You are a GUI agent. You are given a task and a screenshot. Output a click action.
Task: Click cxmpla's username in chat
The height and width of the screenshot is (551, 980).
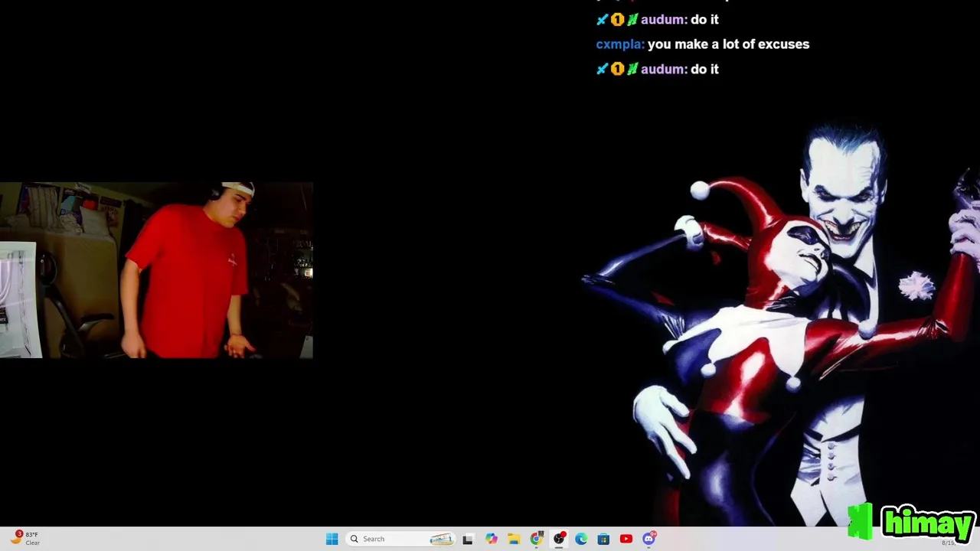coord(619,44)
